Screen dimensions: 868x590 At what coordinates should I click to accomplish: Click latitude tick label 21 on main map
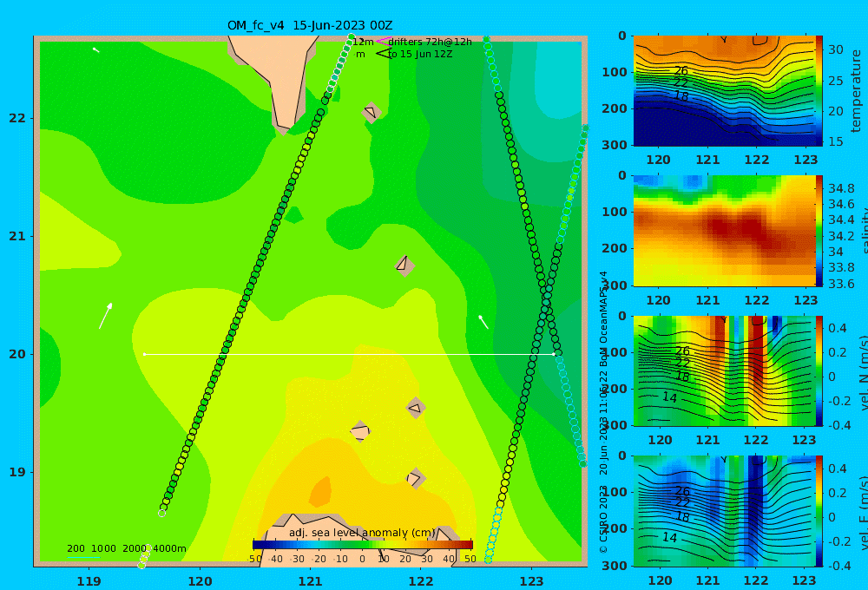(x=17, y=236)
